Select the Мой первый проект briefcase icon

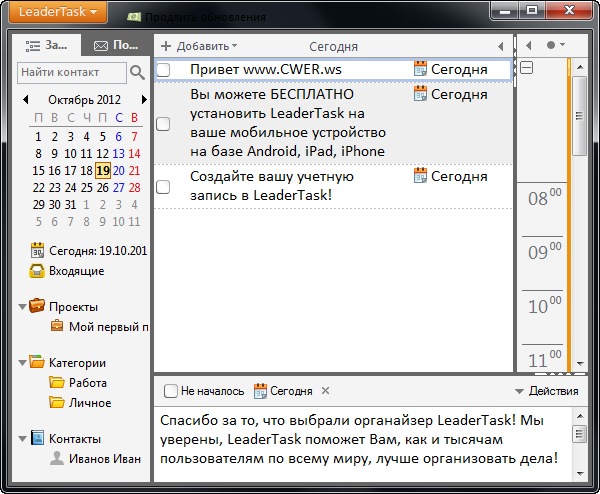(x=57, y=326)
